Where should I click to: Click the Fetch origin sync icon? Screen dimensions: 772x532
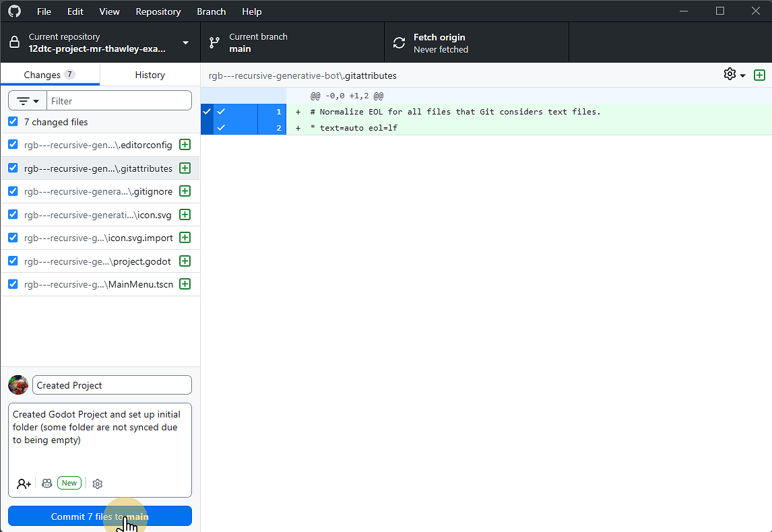coord(399,43)
